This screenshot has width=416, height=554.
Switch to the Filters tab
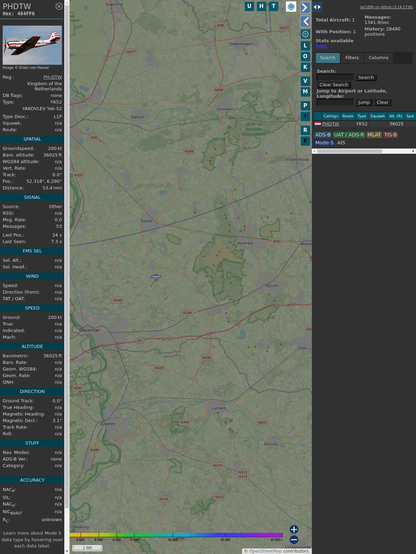[352, 58]
